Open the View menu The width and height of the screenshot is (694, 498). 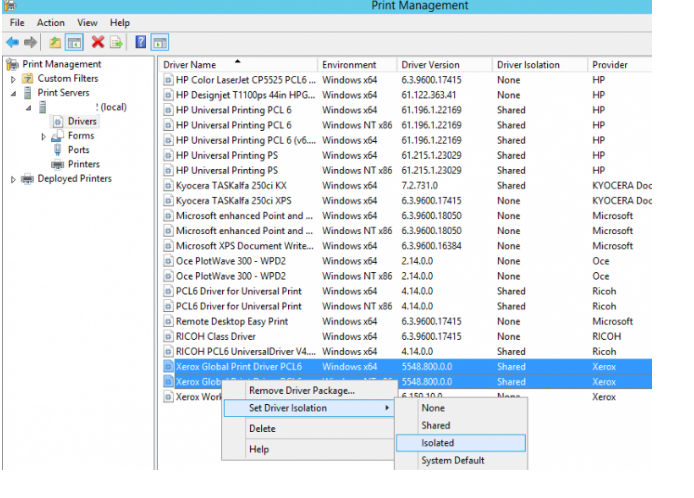click(87, 23)
